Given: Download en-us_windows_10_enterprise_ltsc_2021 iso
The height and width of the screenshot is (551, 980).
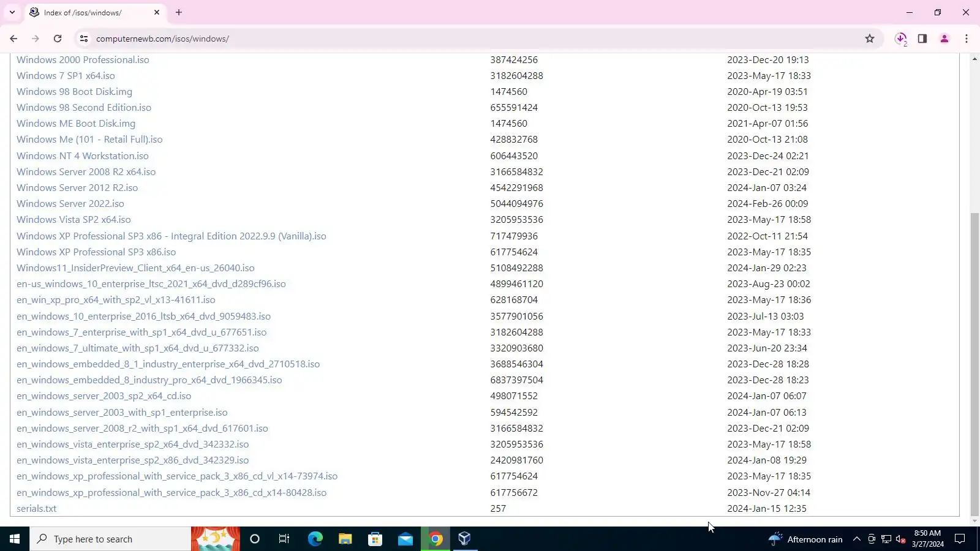Looking at the screenshot, I should point(151,284).
